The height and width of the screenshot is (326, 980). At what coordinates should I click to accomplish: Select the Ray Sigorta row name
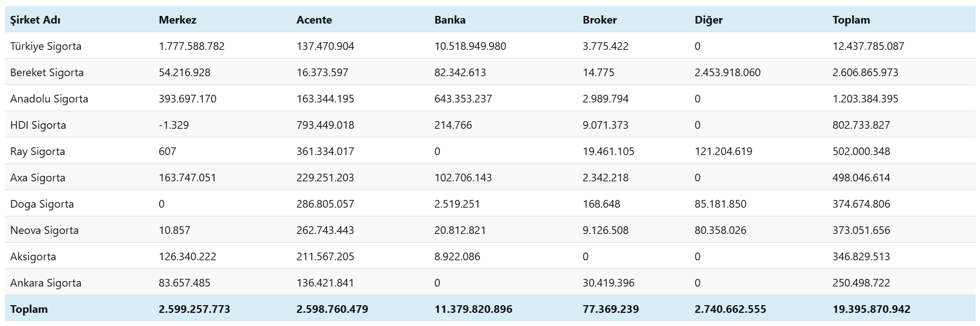(38, 151)
